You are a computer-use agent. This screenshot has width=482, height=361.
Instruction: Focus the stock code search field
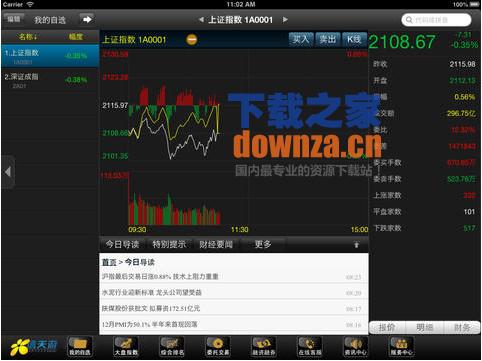click(436, 20)
